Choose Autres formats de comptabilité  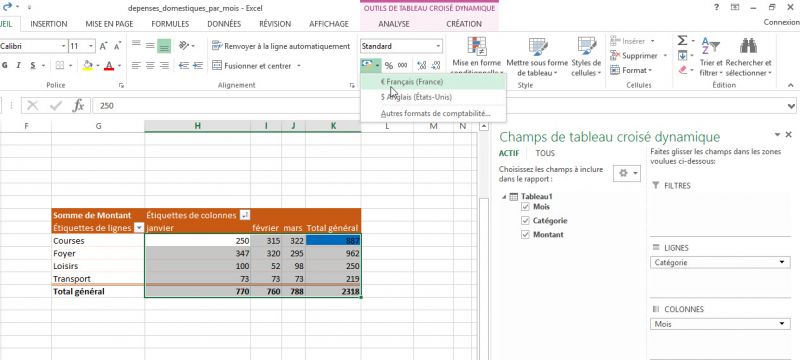click(x=433, y=113)
